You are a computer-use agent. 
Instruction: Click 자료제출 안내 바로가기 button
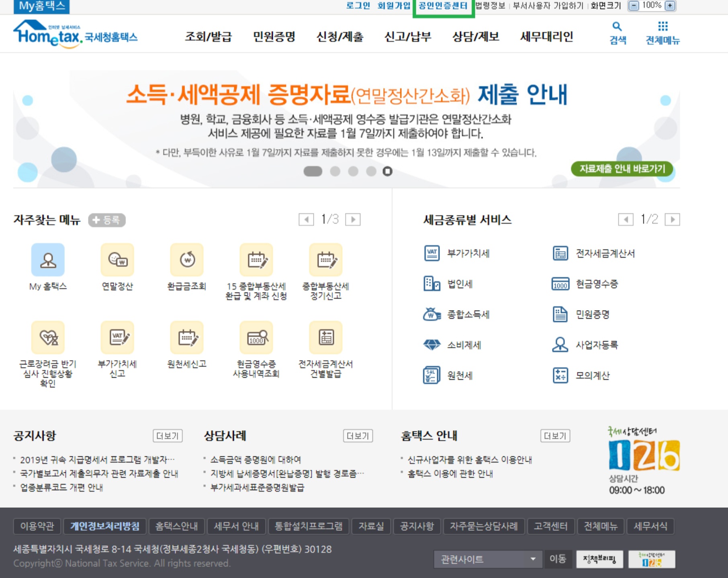(622, 169)
